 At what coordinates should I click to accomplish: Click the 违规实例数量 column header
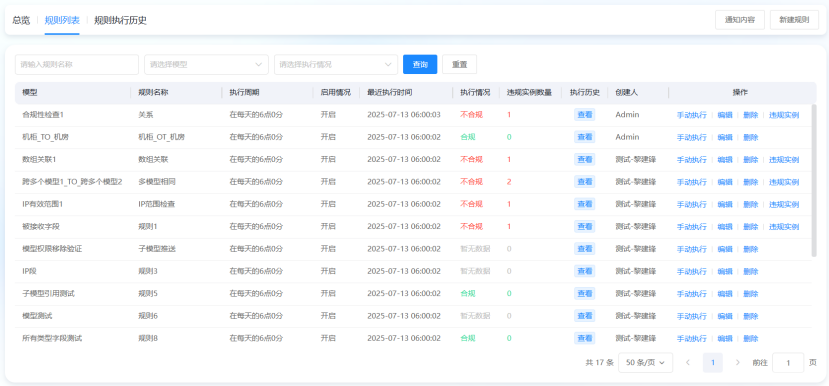point(529,93)
